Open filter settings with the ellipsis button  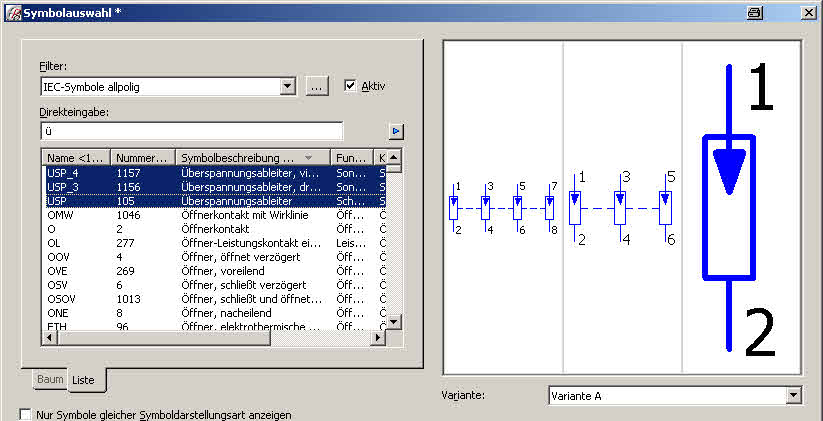(x=316, y=87)
